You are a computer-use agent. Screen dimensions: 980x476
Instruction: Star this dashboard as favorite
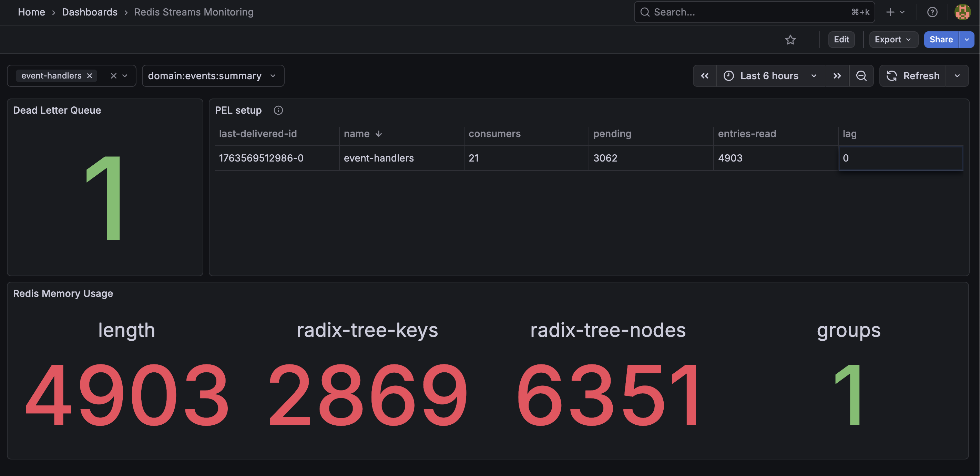click(x=790, y=40)
